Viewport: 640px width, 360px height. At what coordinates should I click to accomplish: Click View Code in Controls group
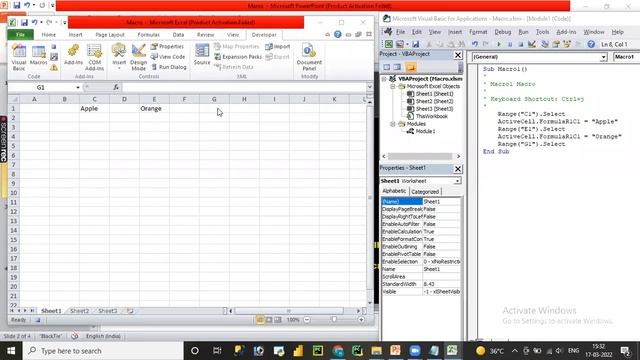coord(168,57)
